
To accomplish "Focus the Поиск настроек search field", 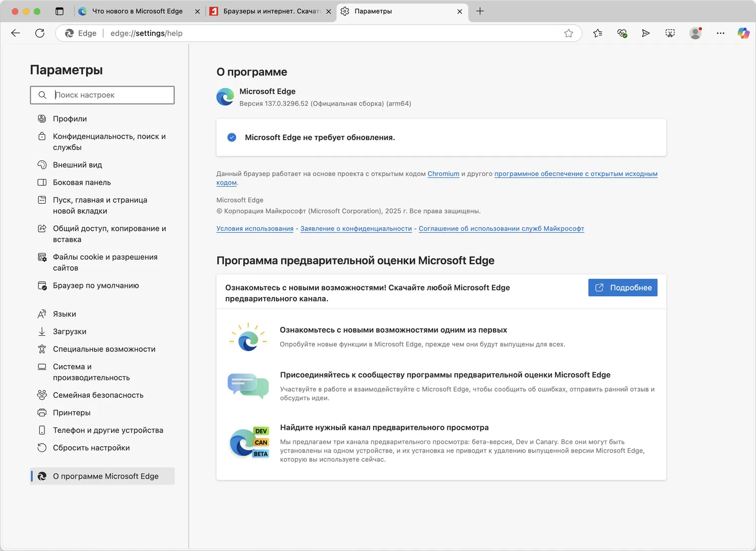I will 102,95.
